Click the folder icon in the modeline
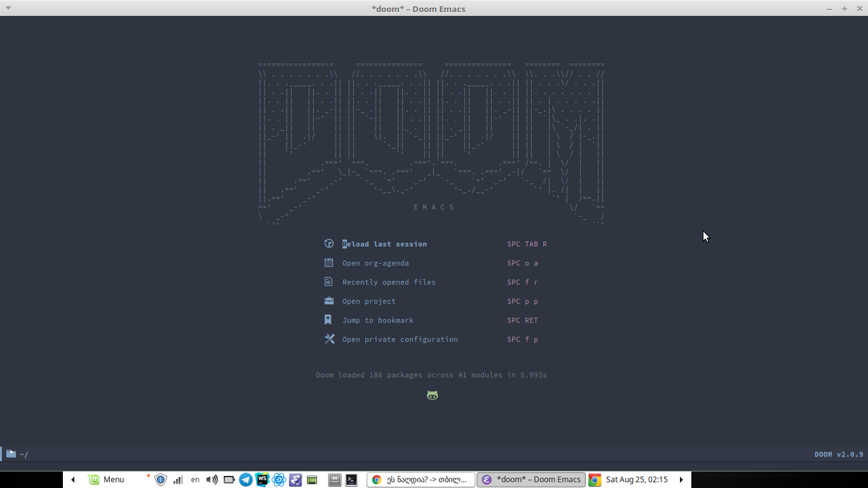Image resolution: width=868 pixels, height=488 pixels. [x=11, y=454]
